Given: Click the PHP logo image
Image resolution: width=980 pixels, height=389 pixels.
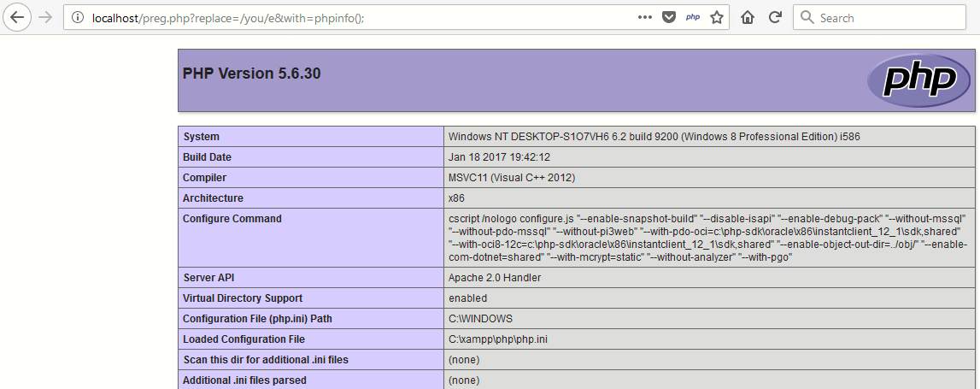Looking at the screenshot, I should pyautogui.click(x=918, y=80).
